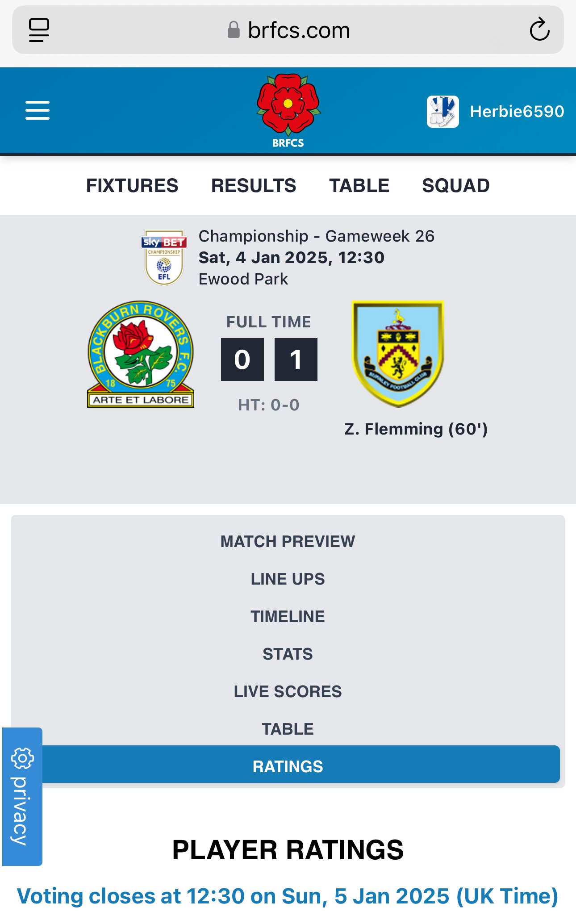Select STATS section

[288, 654]
